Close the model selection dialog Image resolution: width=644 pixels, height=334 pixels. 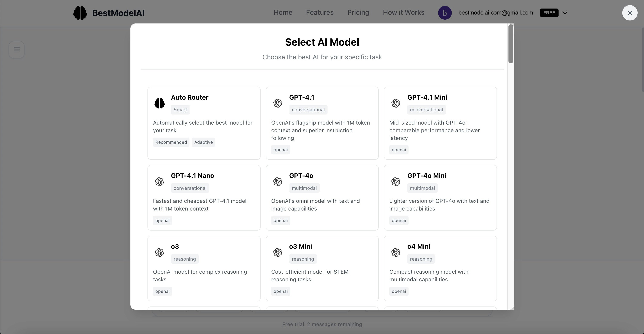(x=630, y=13)
